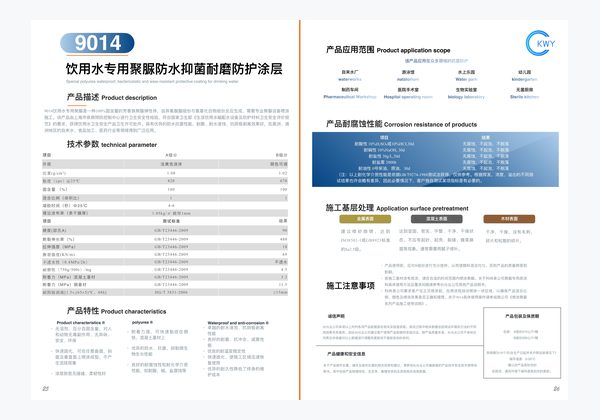This screenshot has height=420, width=600.
Task: Click the 'biology laboratory' application label
Action: pyautogui.click(x=466, y=97)
